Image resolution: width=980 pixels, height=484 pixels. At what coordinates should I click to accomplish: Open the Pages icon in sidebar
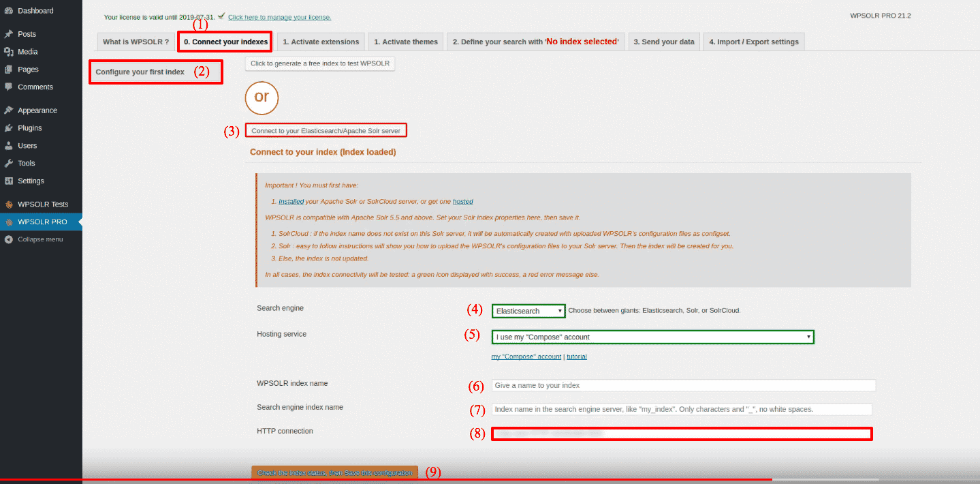pos(9,70)
